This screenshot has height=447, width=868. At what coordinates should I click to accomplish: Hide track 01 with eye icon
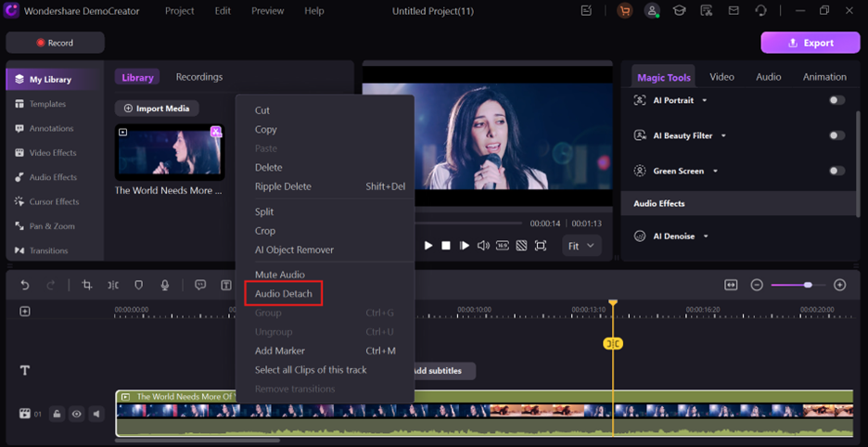click(76, 414)
